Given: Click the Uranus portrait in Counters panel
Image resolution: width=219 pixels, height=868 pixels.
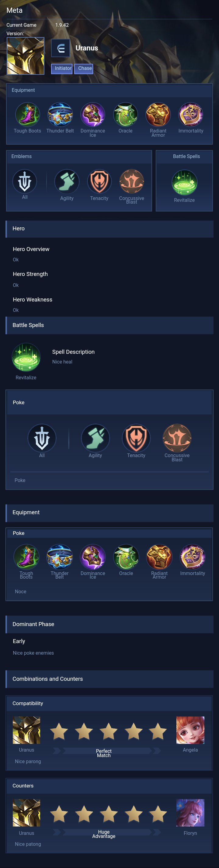Looking at the screenshot, I should 26,813.
